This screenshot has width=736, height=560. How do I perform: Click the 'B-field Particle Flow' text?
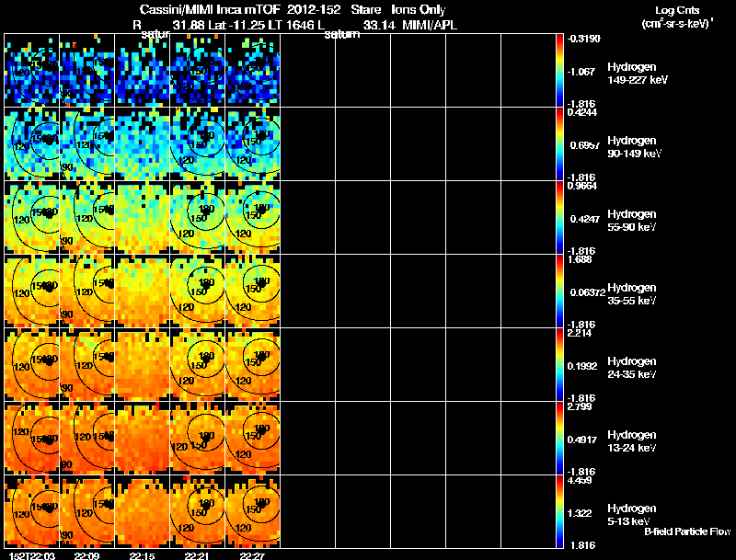(687, 531)
